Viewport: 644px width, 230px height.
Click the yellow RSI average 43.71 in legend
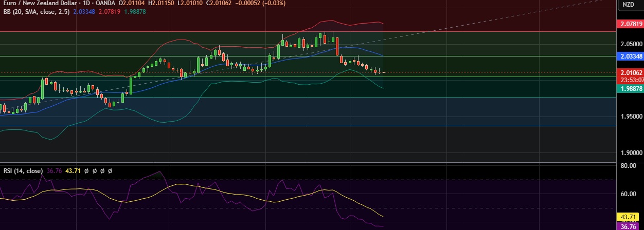pos(74,170)
